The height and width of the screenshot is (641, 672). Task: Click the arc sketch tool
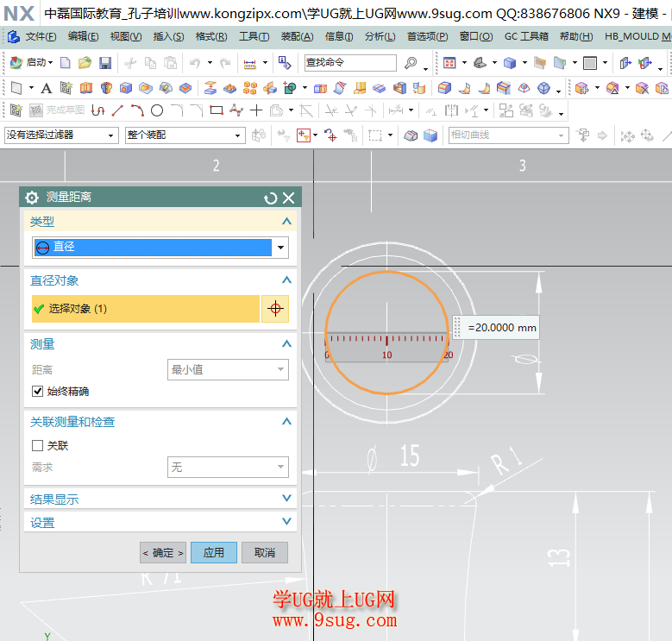(137, 111)
